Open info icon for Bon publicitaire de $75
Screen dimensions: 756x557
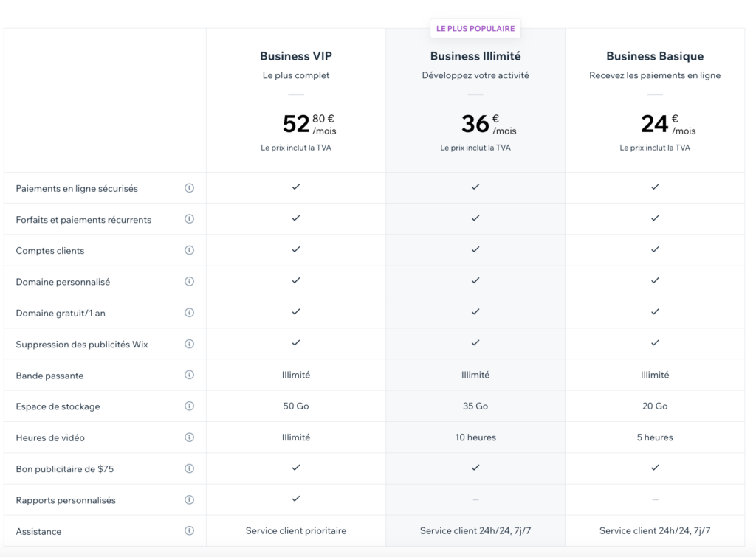point(189,468)
